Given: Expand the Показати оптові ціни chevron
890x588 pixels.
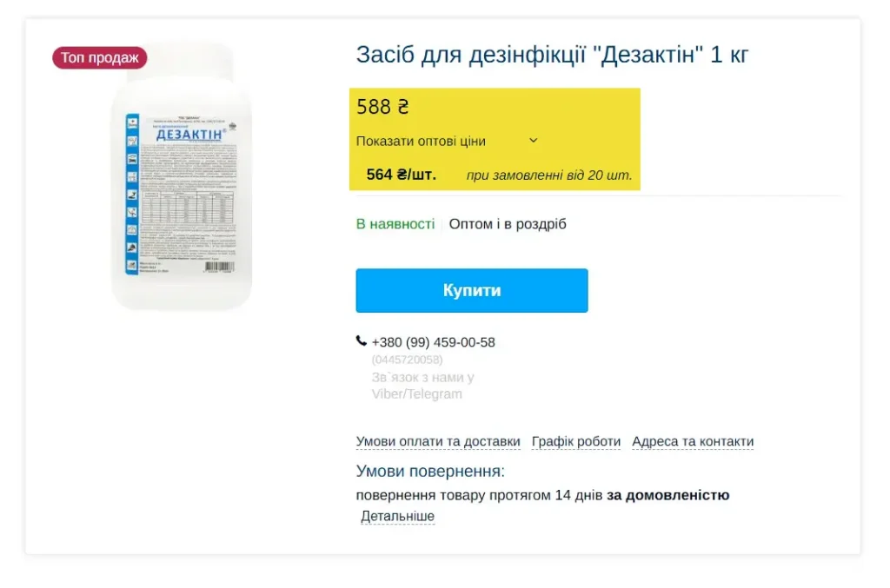Looking at the screenshot, I should coord(533,140).
